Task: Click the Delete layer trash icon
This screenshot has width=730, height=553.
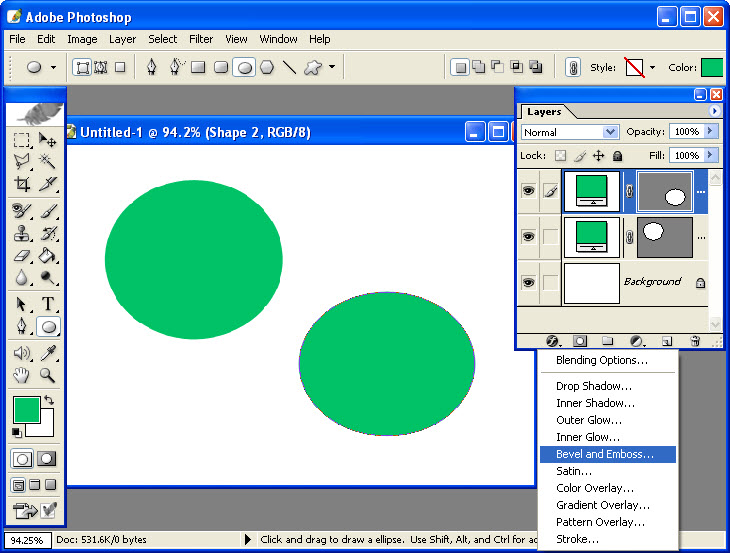Action: coord(695,341)
